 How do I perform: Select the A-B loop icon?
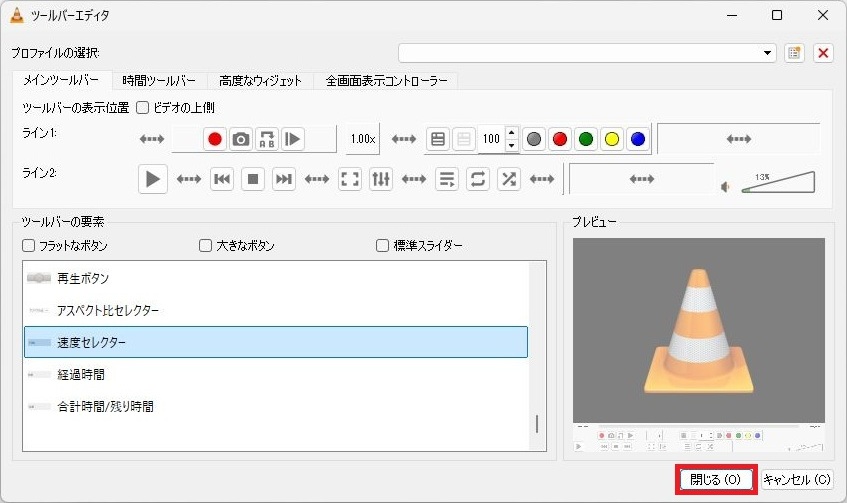point(267,139)
